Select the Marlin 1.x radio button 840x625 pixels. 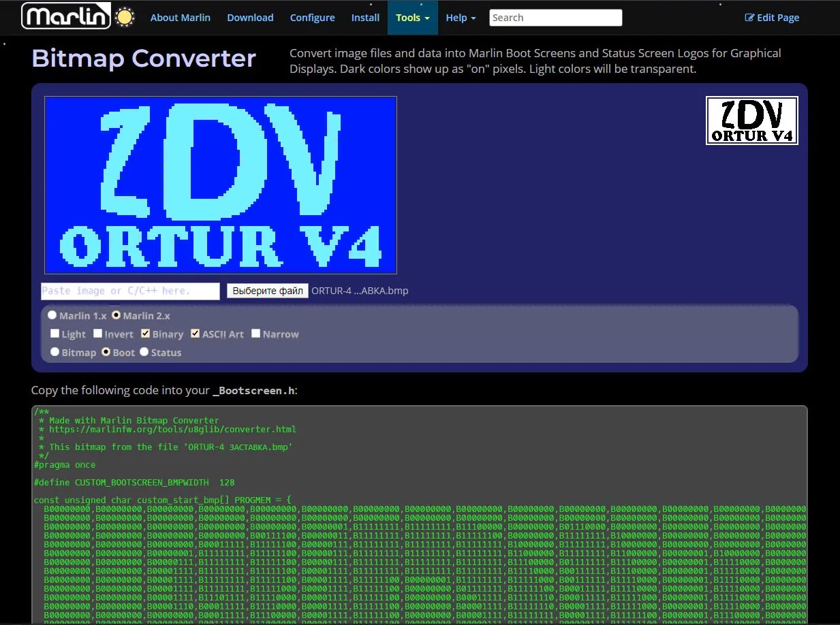52,315
